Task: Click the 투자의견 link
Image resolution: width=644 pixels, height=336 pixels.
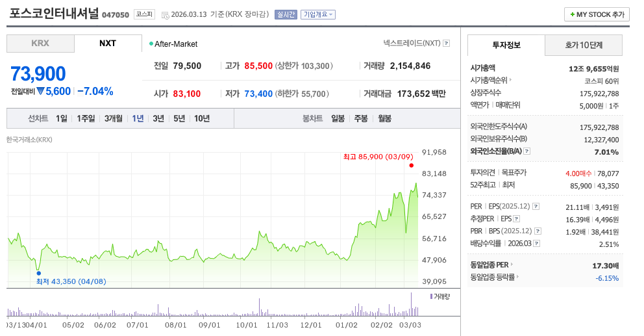Action: [482, 173]
